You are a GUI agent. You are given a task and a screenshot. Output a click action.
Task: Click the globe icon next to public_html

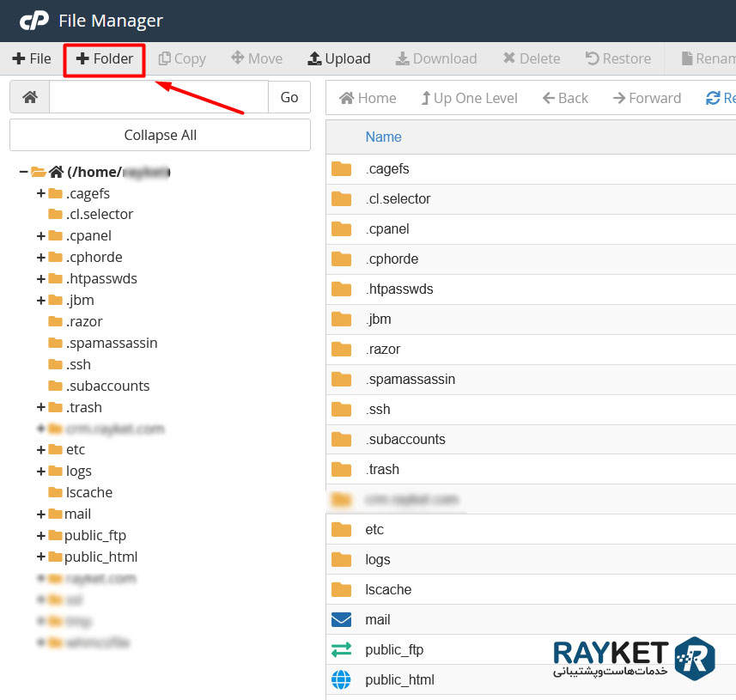click(341, 679)
